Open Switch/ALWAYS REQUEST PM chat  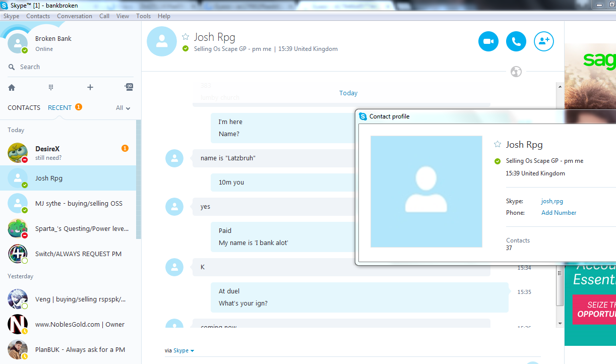coord(68,254)
